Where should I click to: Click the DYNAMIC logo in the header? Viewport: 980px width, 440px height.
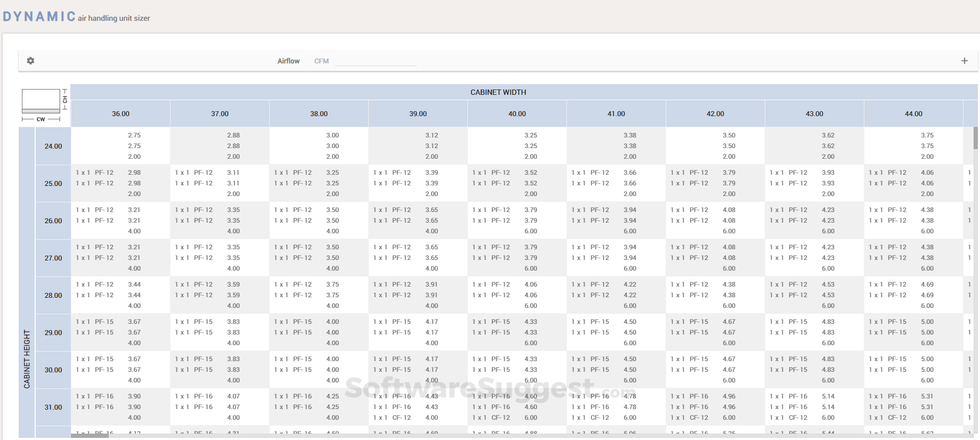(39, 17)
